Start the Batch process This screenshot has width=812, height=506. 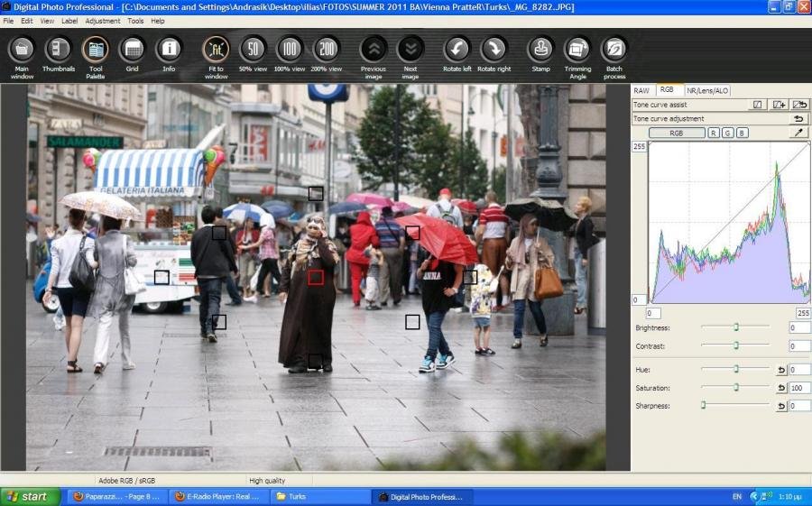[614, 51]
